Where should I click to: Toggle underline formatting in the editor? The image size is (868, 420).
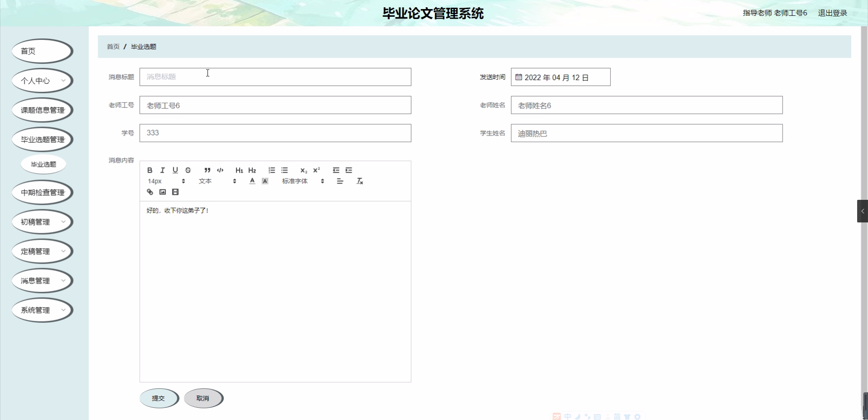click(x=175, y=170)
